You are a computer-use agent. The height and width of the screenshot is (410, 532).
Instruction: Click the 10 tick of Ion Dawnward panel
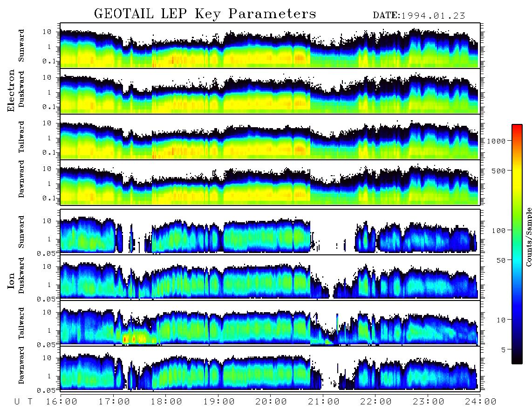[x=47, y=358]
